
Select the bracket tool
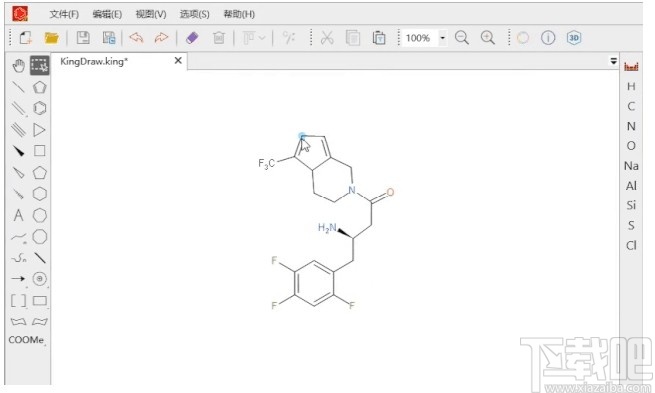(x=18, y=300)
